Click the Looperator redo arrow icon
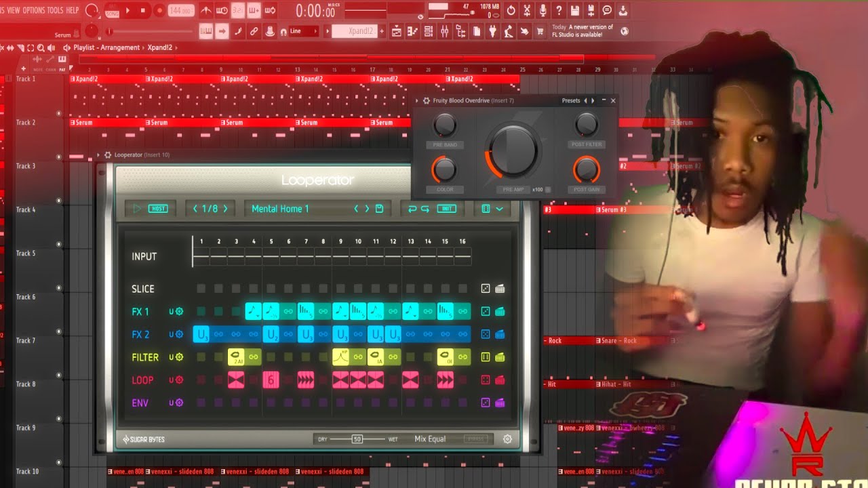 [x=425, y=209]
